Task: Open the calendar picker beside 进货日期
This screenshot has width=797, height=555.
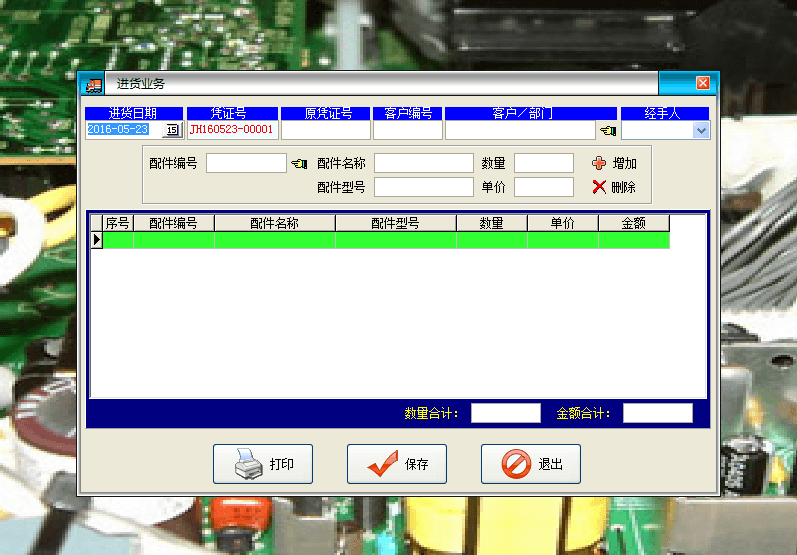Action: pos(172,130)
